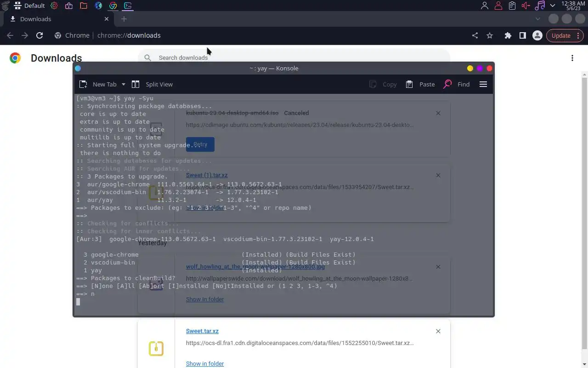
Task: Go forward in Chrome
Action: [25, 35]
